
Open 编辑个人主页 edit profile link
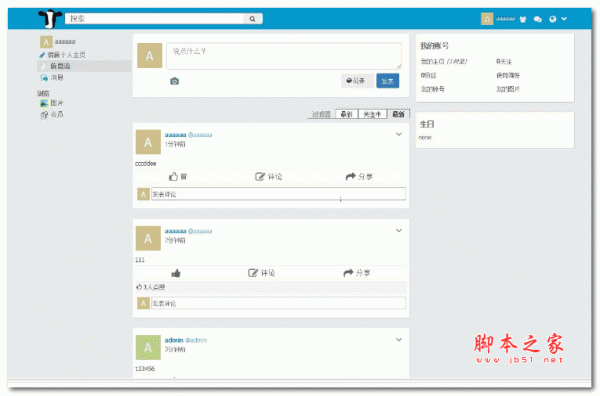(67, 55)
